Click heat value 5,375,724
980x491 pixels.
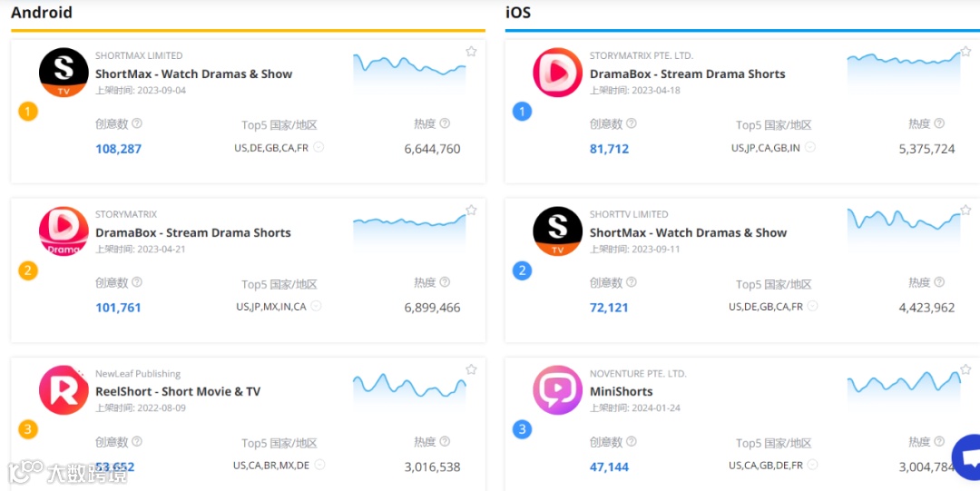[926, 149]
